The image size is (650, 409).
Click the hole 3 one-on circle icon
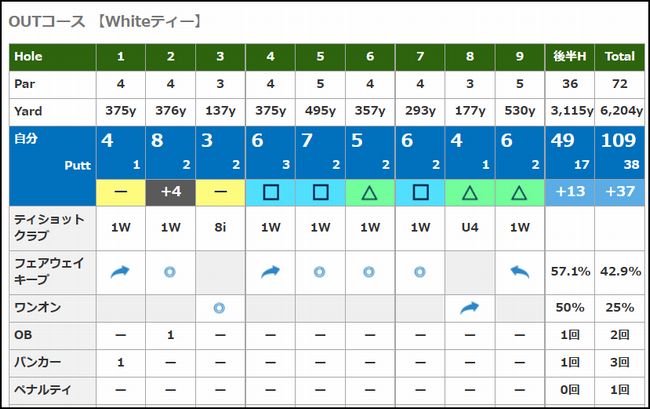(220, 308)
